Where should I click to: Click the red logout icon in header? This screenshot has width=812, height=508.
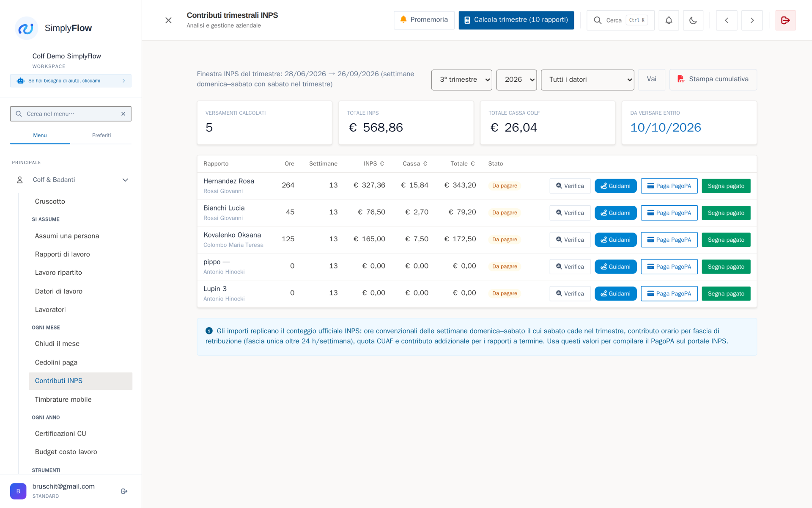[x=785, y=20]
